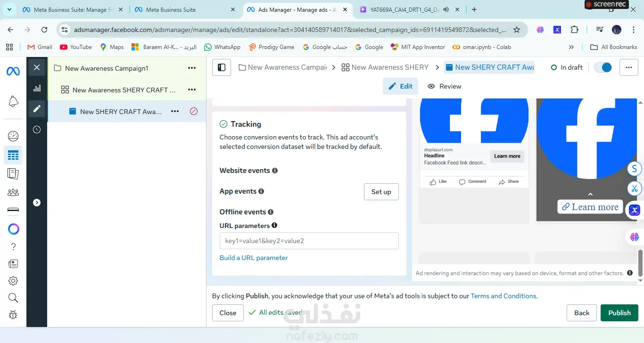Switch to the Edit tab
Screen dimensions: 644x343
(400, 86)
